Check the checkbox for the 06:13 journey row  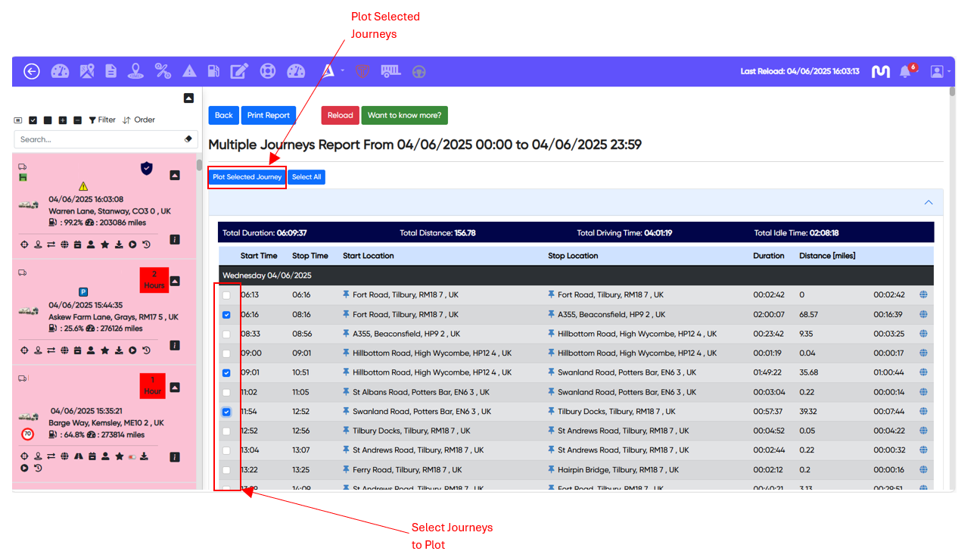click(x=226, y=294)
